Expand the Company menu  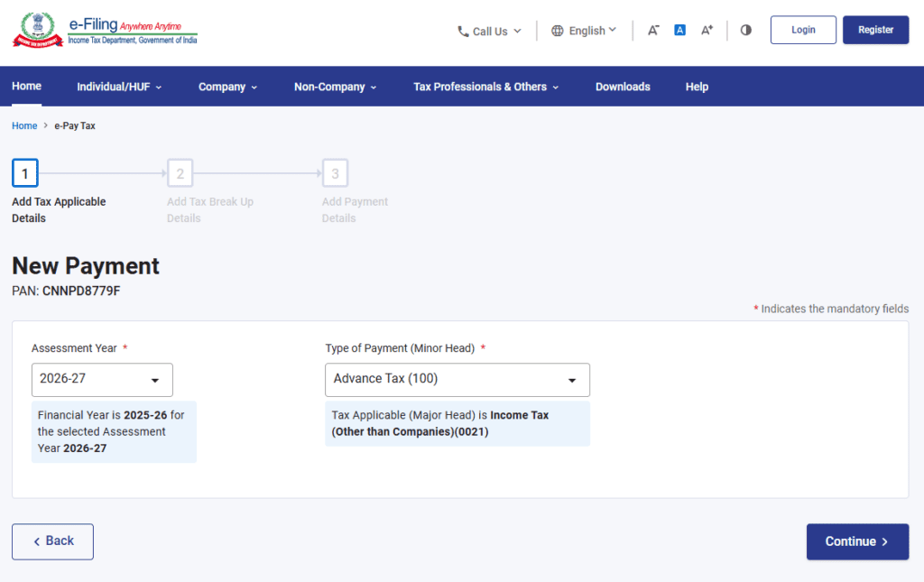(x=227, y=87)
